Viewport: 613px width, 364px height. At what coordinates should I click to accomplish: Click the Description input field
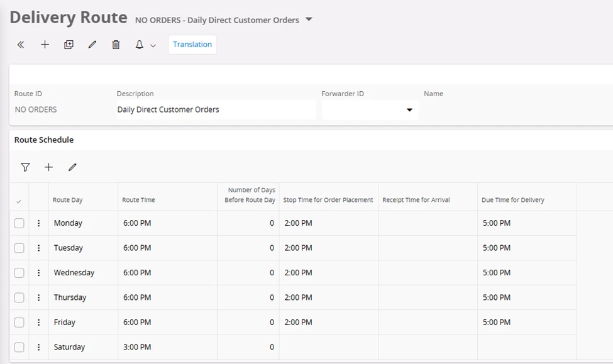(x=216, y=109)
